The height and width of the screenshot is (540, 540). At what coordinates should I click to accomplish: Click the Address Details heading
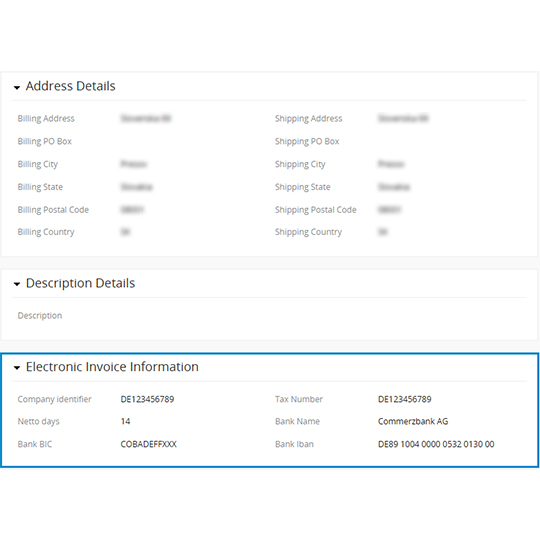click(x=71, y=86)
